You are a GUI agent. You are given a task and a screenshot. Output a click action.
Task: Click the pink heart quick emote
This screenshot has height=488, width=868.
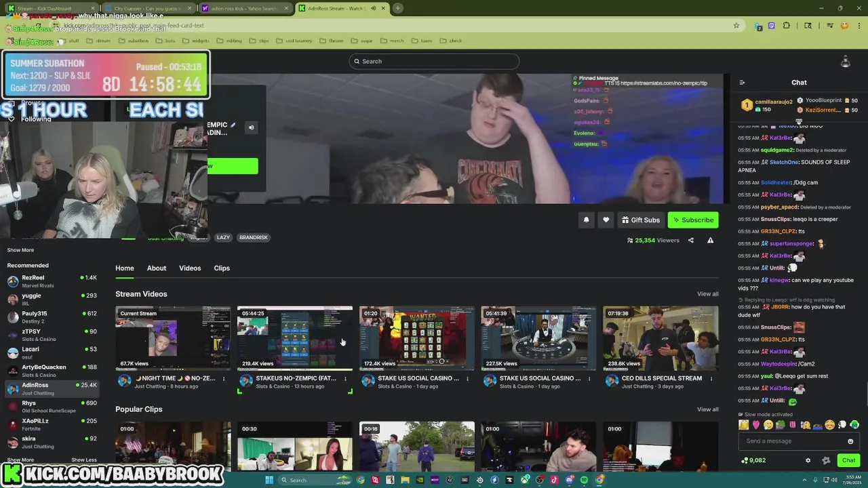[756, 425]
